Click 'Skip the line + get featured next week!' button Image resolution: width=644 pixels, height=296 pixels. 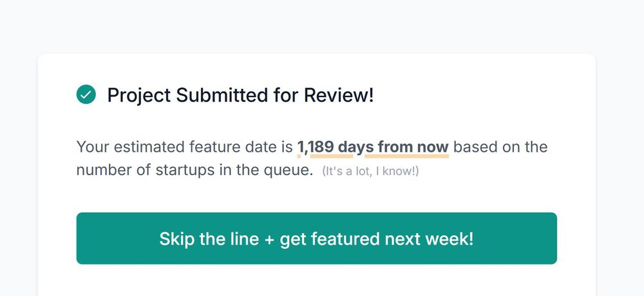pos(316,239)
